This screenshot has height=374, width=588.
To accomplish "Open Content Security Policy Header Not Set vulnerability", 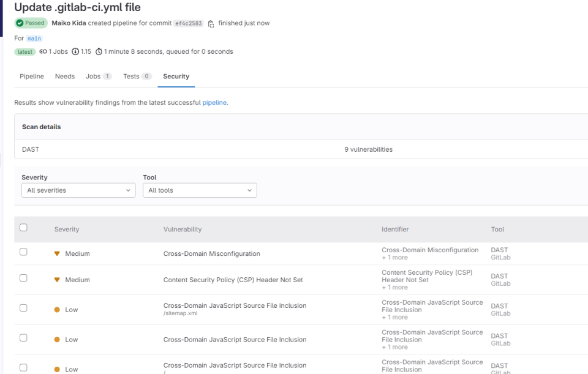I will [x=233, y=280].
